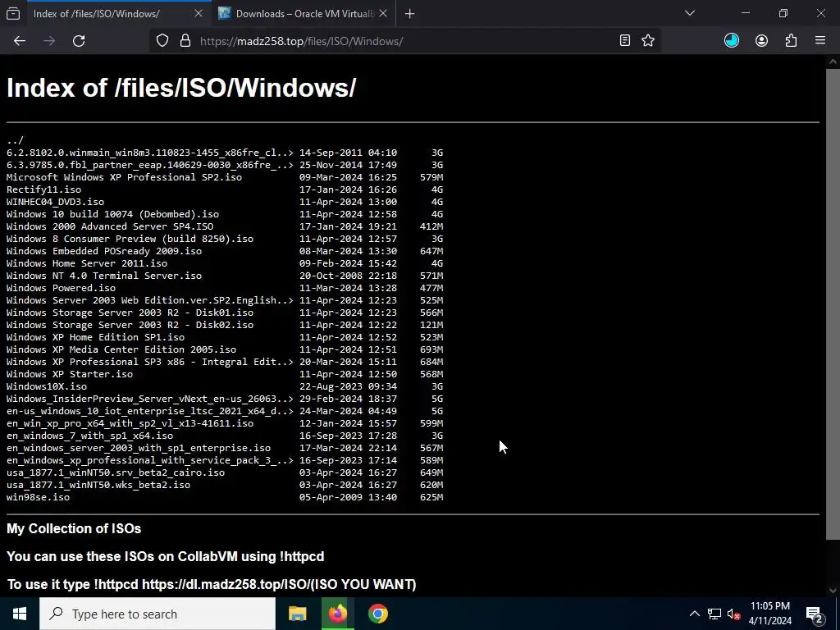Download Windows XP Starter.iso
840x630 pixels.
click(70, 374)
